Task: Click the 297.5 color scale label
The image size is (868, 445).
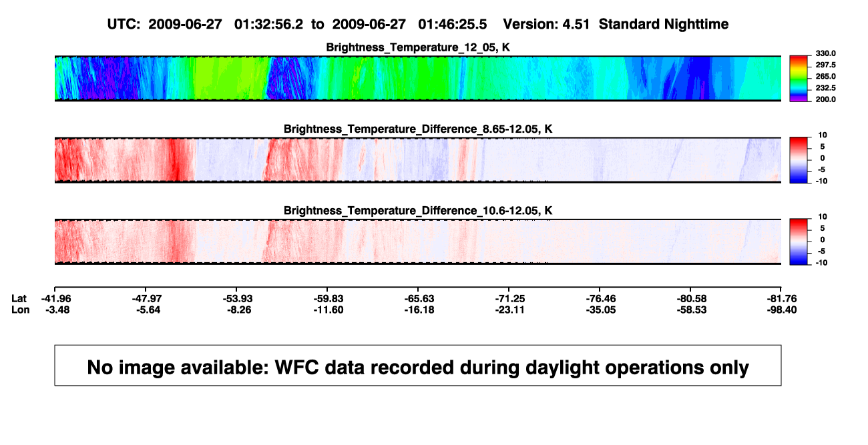Action: (x=825, y=65)
